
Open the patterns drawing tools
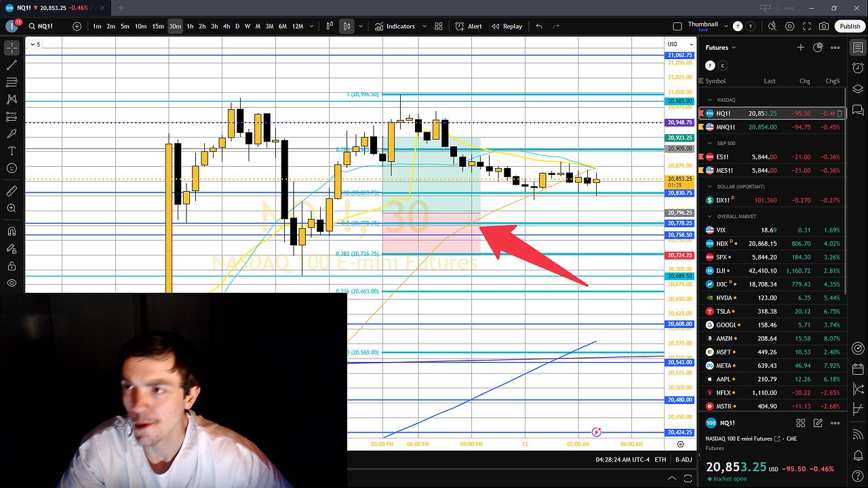(12, 99)
